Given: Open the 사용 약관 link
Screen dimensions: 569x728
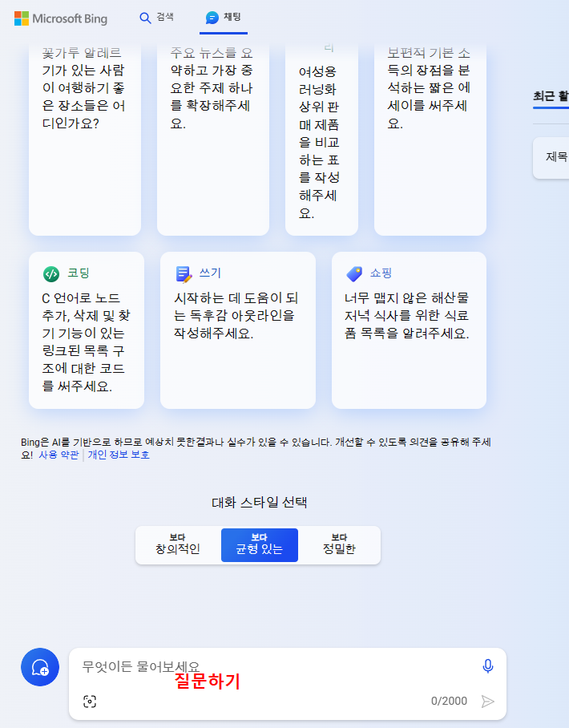Looking at the screenshot, I should coord(59,455).
